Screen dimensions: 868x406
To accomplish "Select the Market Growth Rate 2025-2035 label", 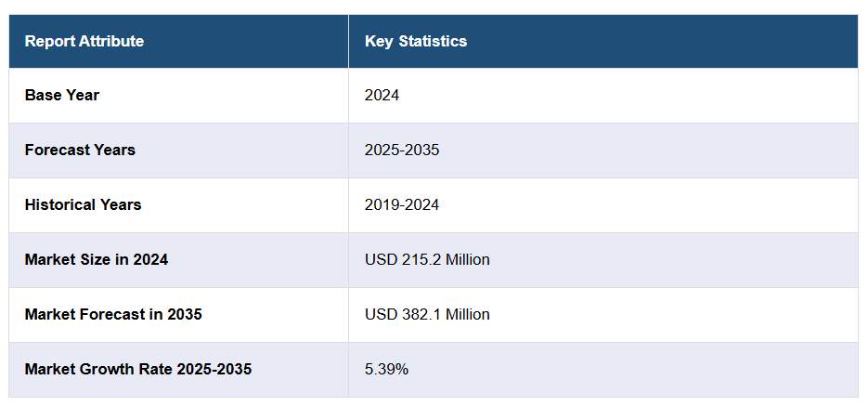I will click(x=138, y=369).
